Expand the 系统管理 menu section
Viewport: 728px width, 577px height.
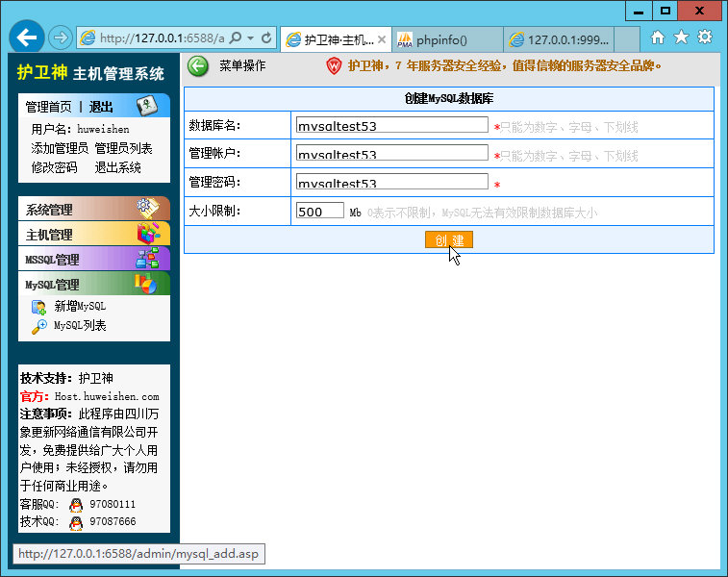coord(94,209)
